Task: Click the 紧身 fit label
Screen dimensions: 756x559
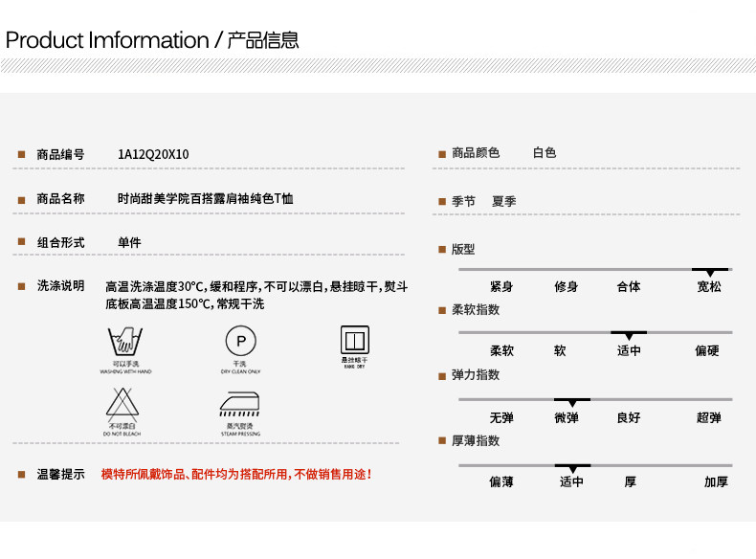Action: point(501,286)
